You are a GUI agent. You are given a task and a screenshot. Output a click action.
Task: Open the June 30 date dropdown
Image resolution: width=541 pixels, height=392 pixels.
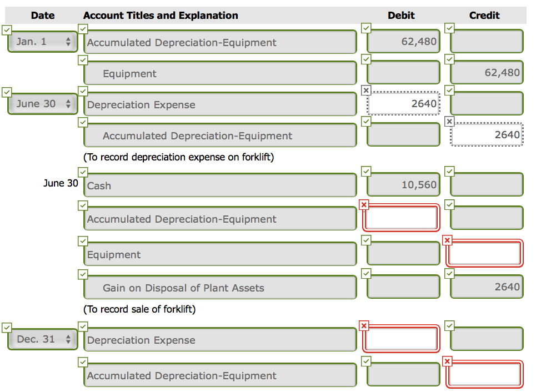[x=42, y=103]
